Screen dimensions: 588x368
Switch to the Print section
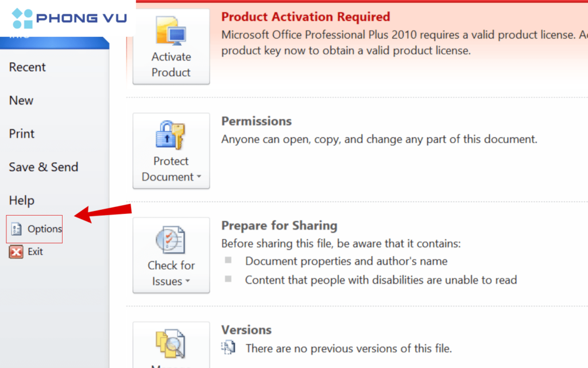(21, 133)
